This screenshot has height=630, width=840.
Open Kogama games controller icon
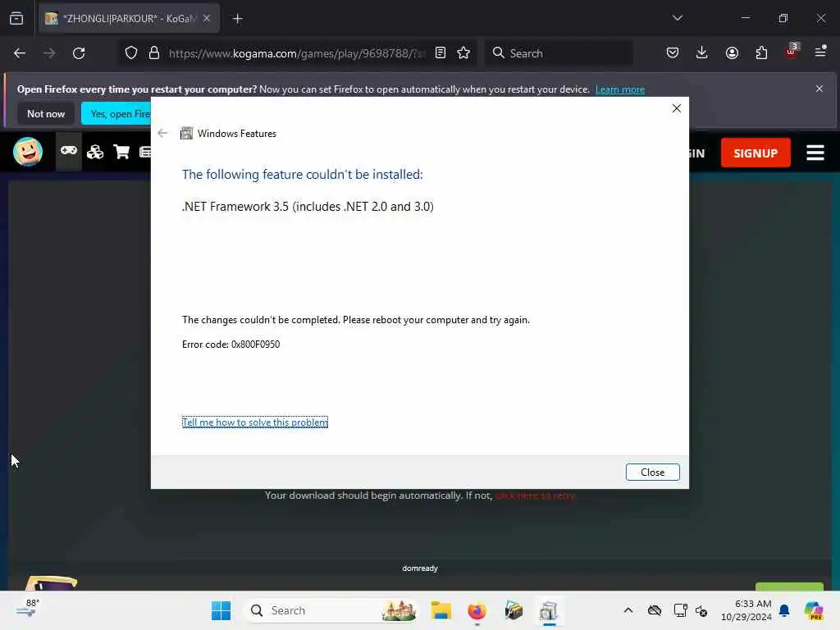coord(69,152)
